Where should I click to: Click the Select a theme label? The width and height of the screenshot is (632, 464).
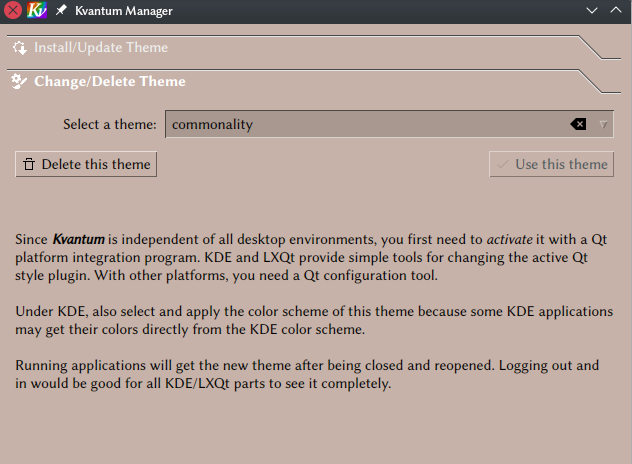[x=110, y=124]
